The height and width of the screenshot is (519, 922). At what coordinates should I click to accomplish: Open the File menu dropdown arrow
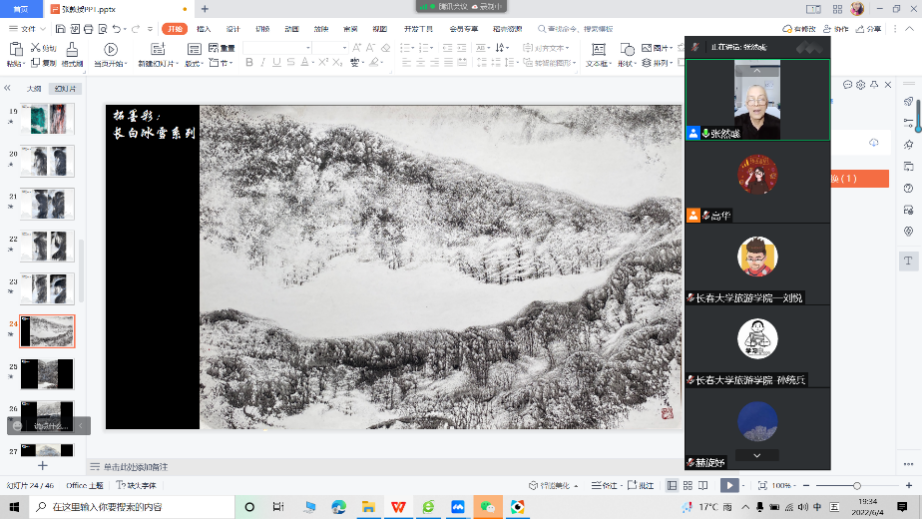tap(43, 29)
